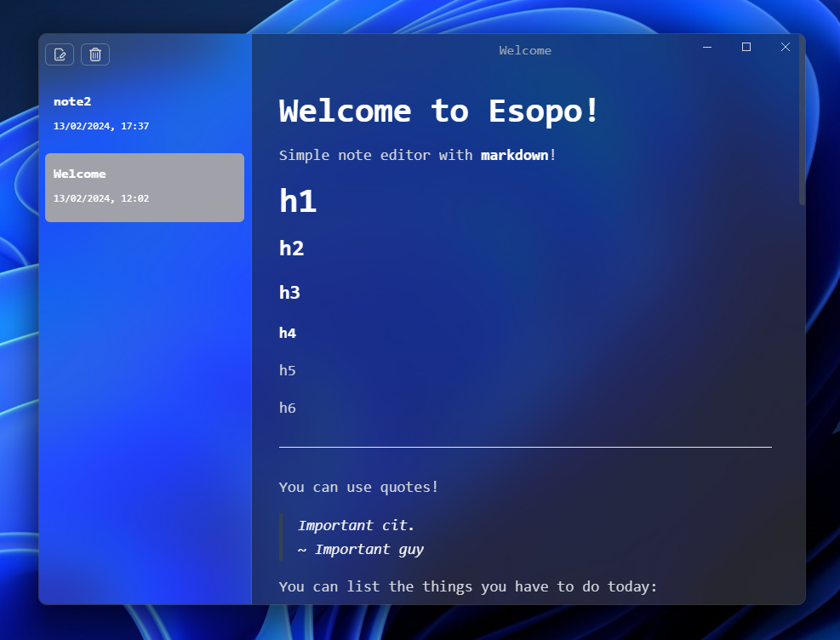Viewport: 840px width, 640px height.
Task: Click the h3 heading sample
Action: 290,293
